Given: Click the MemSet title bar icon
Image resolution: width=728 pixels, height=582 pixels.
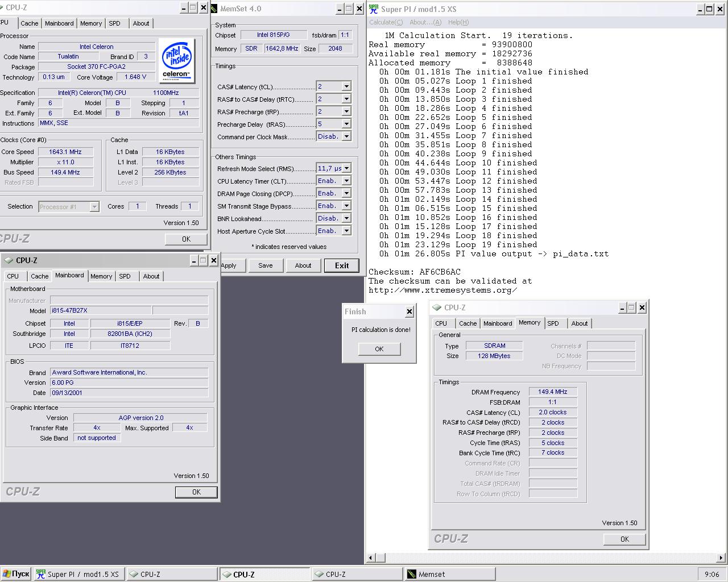Looking at the screenshot, I should pyautogui.click(x=214, y=9).
